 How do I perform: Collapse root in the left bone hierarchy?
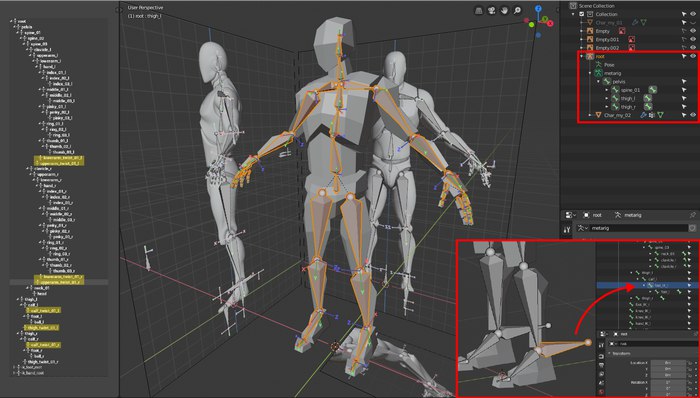coord(12,21)
